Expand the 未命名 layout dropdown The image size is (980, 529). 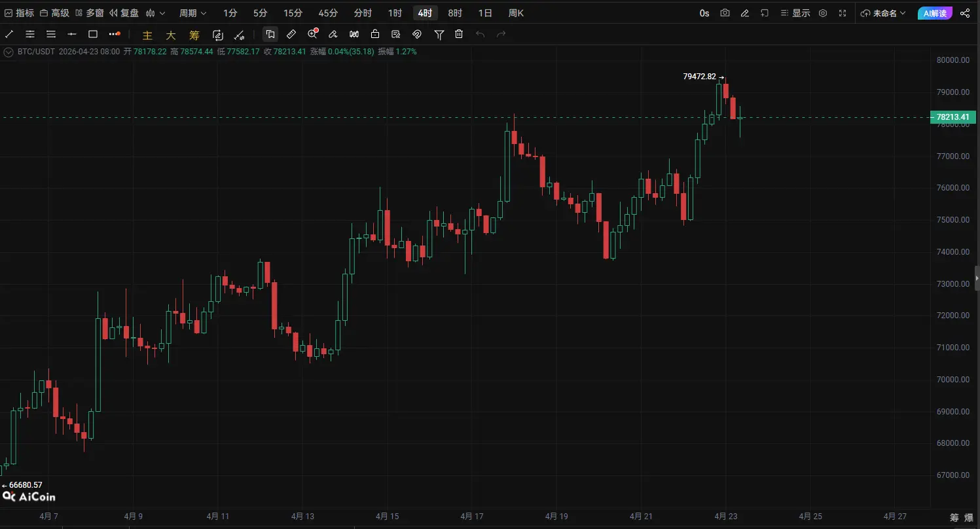(883, 13)
